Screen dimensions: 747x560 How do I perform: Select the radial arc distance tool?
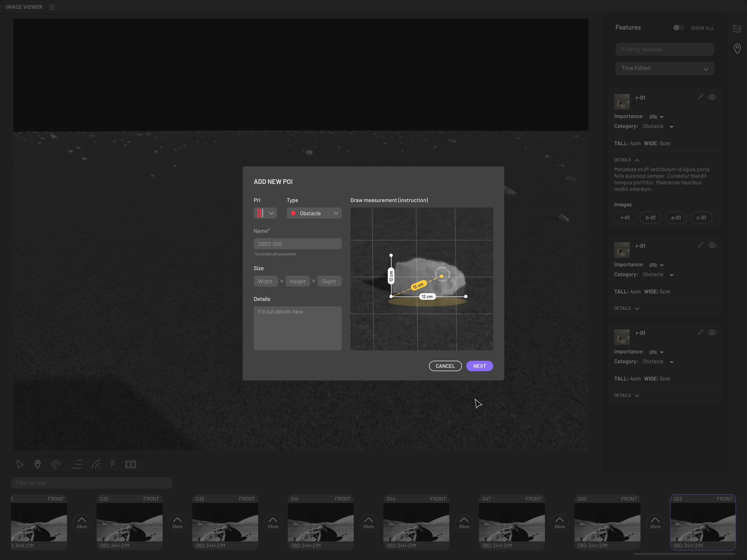point(96,464)
